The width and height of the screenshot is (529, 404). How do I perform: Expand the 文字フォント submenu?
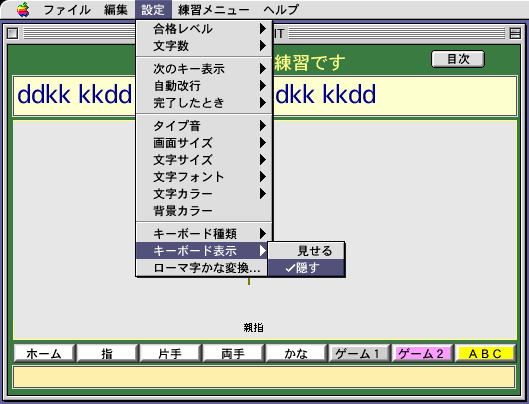click(204, 177)
